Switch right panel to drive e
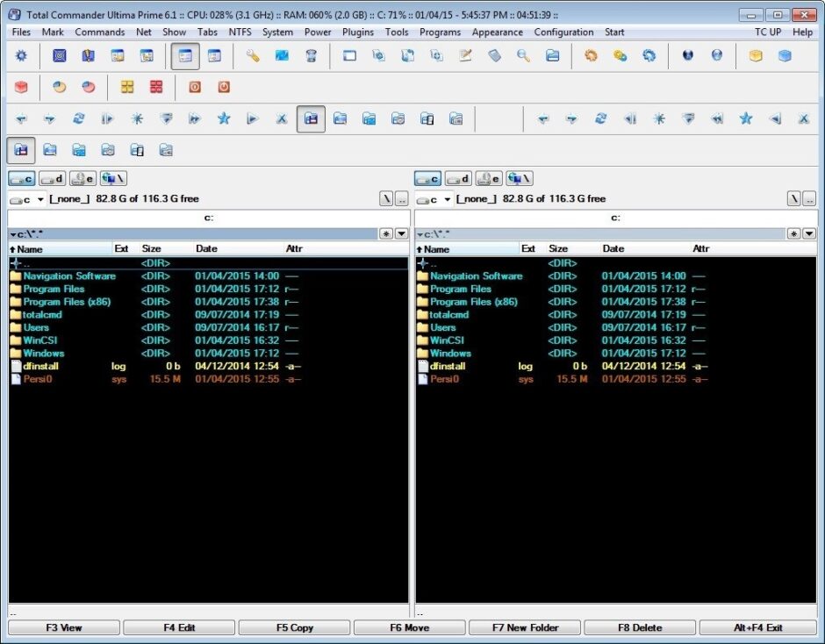The image size is (825, 644). coord(489,179)
